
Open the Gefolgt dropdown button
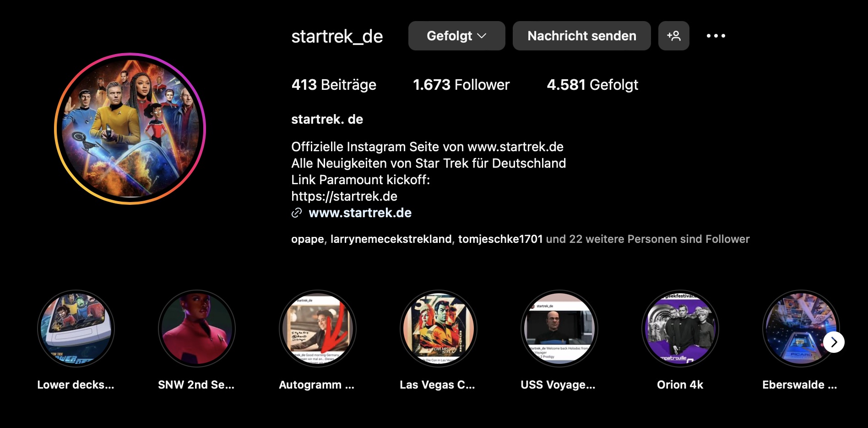pos(456,36)
